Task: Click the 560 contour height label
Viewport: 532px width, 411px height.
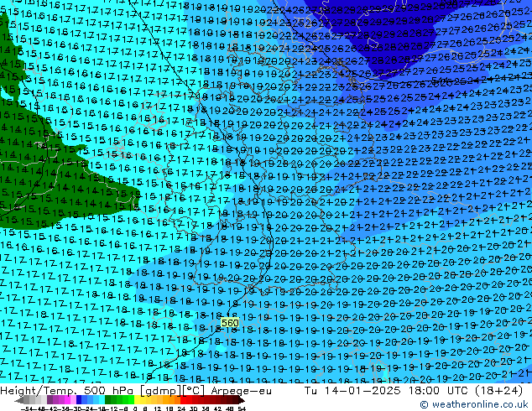Action: point(230,322)
